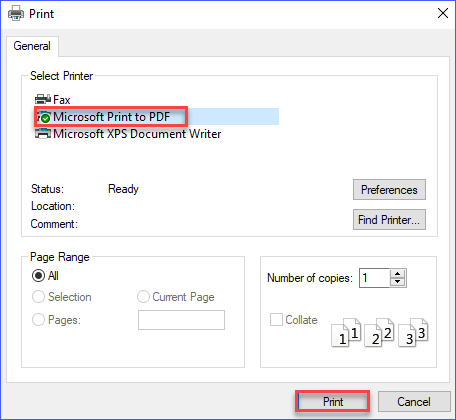Increase number of copies with up arrow

(x=397, y=274)
